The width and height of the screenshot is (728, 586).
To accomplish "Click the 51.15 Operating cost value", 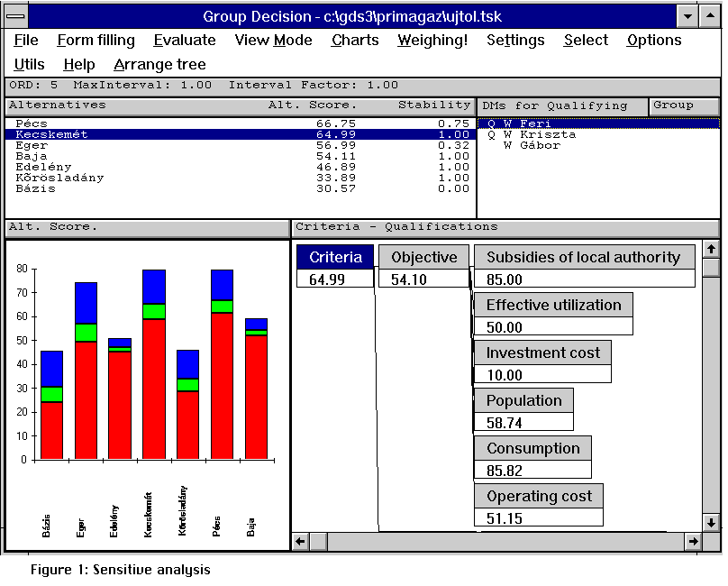I will (539, 518).
